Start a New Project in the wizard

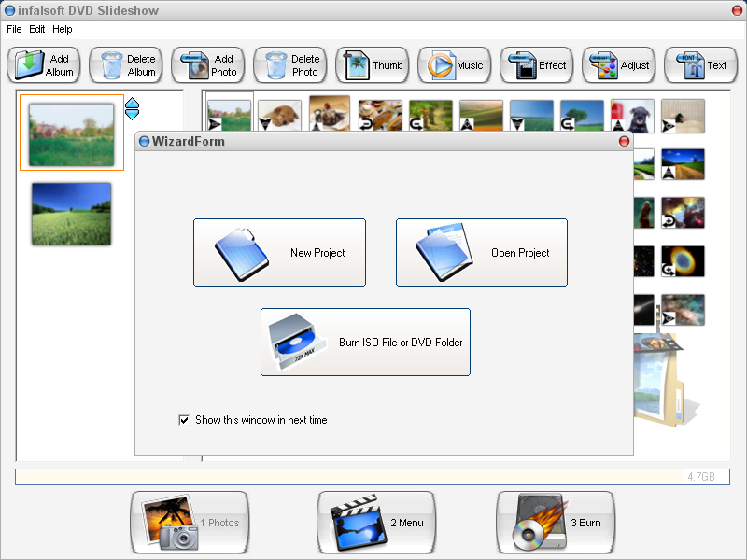(x=279, y=252)
